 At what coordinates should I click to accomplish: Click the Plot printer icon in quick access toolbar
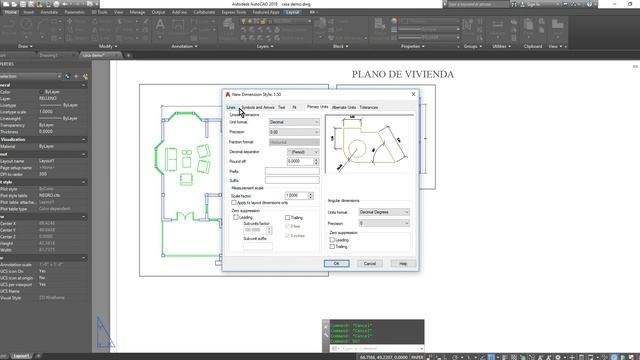[x=56, y=4]
